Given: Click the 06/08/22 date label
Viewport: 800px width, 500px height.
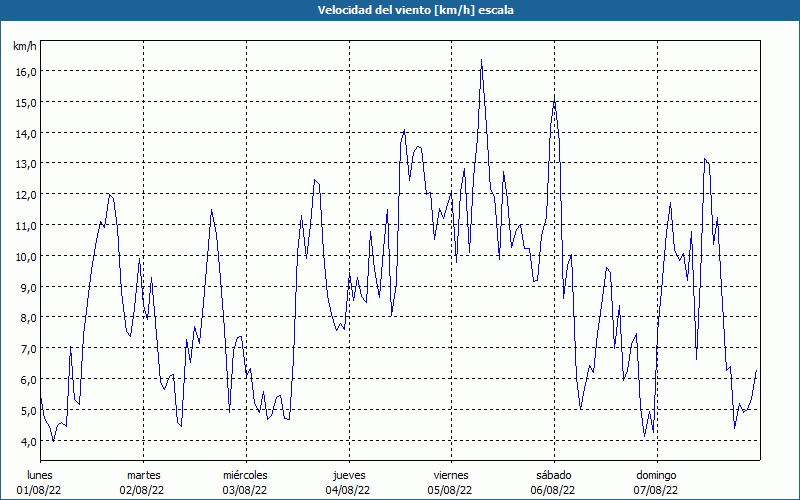Looking at the screenshot, I should pos(553,490).
